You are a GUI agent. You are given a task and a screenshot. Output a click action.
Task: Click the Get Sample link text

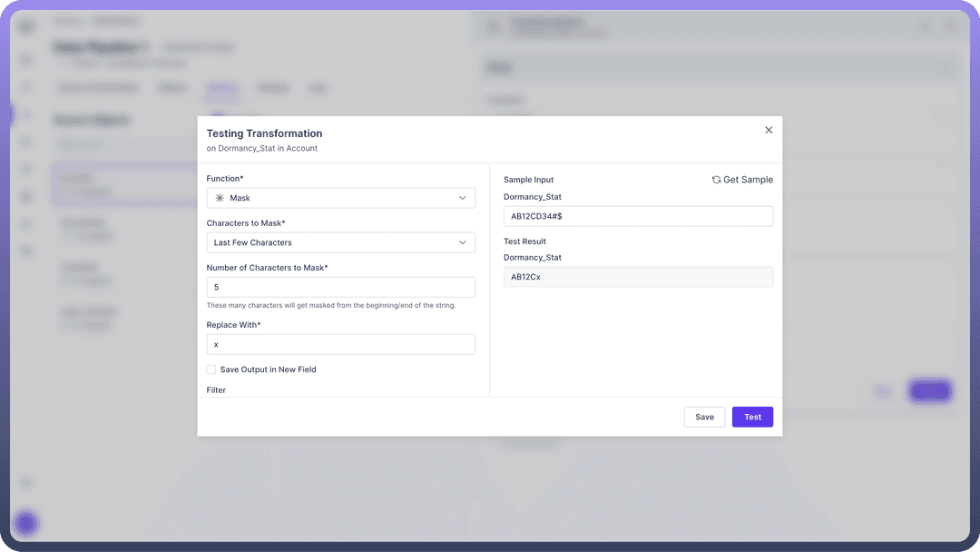(748, 180)
